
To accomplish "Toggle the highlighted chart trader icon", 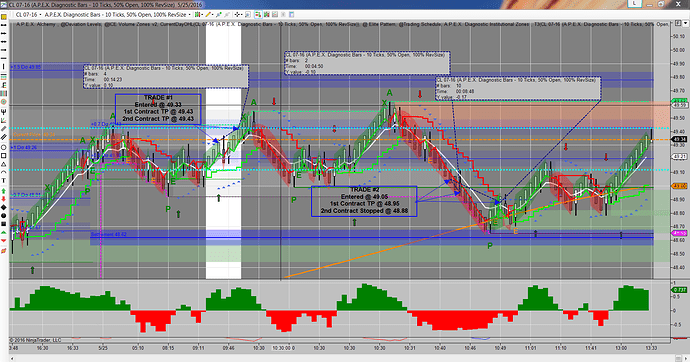I will pyautogui.click(x=258, y=15).
